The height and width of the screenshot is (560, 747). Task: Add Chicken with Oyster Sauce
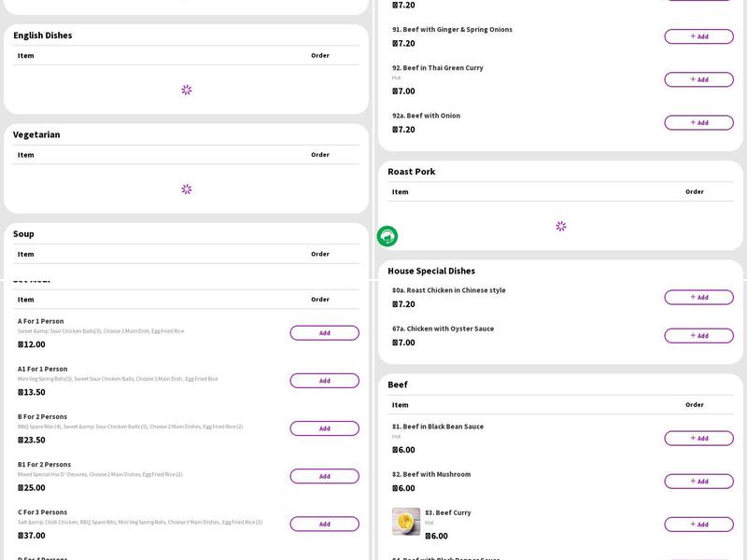pyautogui.click(x=698, y=335)
